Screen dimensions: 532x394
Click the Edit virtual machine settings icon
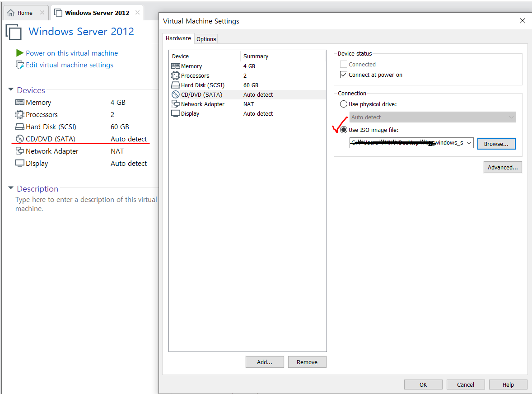20,65
